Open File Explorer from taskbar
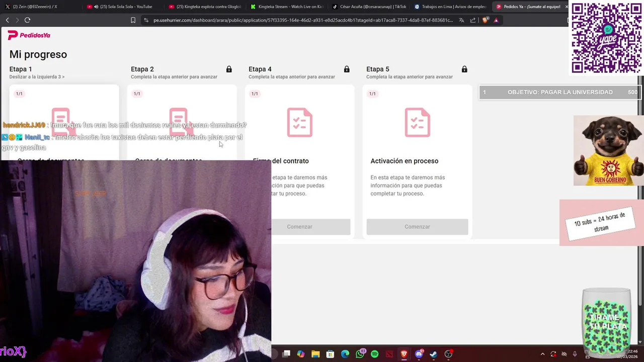 tap(315, 354)
